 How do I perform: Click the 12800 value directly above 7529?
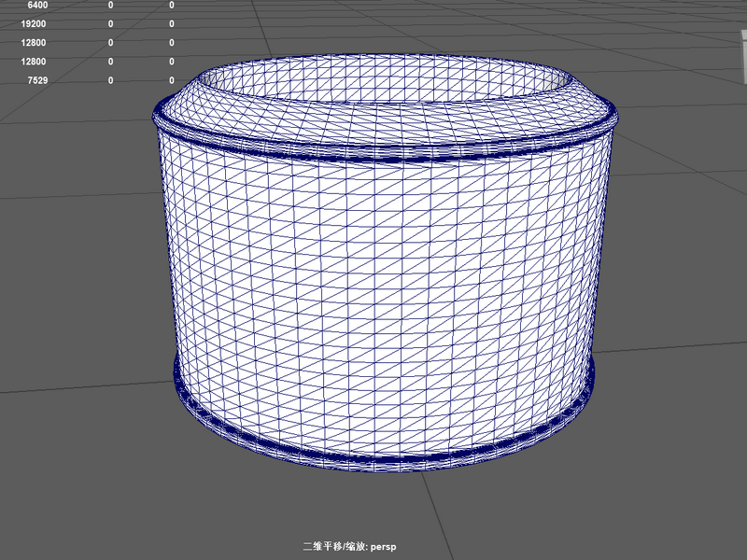34,62
